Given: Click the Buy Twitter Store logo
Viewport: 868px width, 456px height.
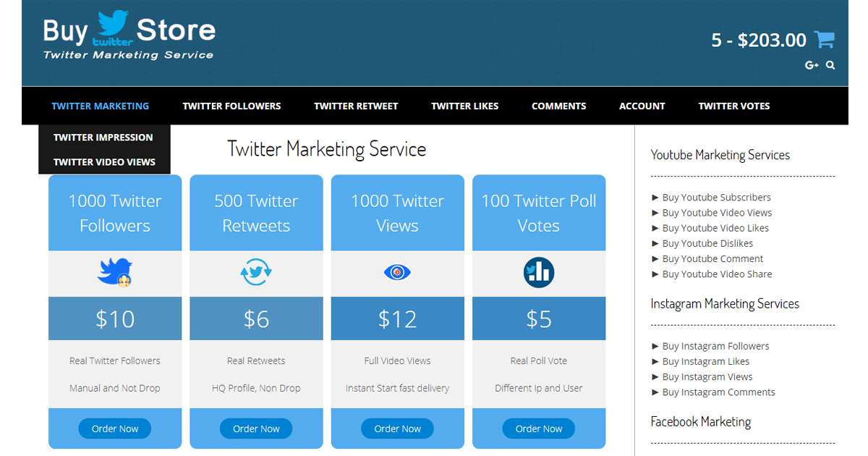Looking at the screenshot, I should click(129, 35).
